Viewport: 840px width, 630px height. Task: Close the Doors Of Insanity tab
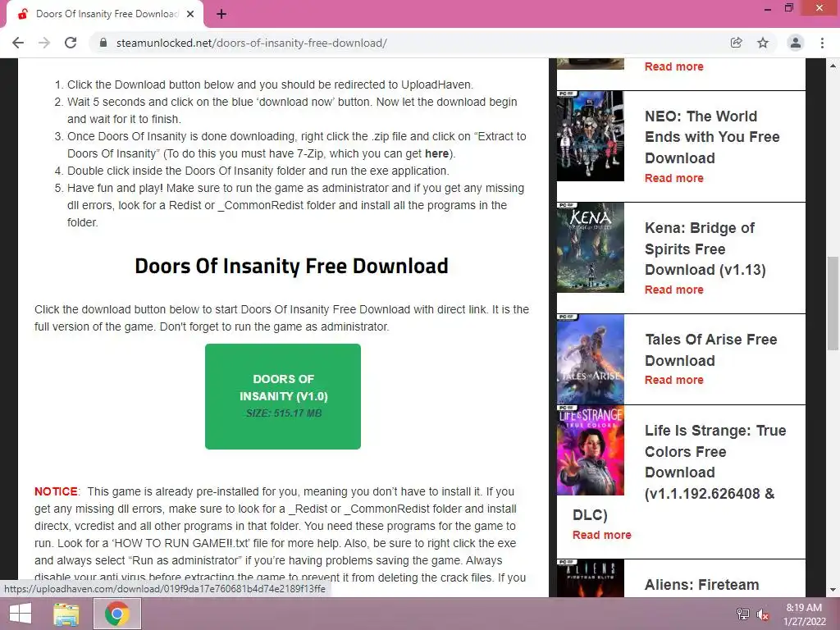coord(190,14)
